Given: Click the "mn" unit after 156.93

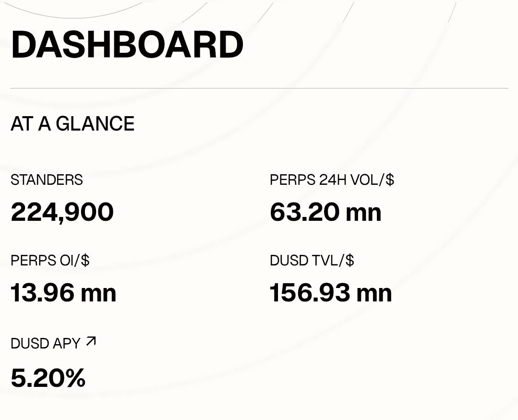Looking at the screenshot, I should click(x=374, y=293).
